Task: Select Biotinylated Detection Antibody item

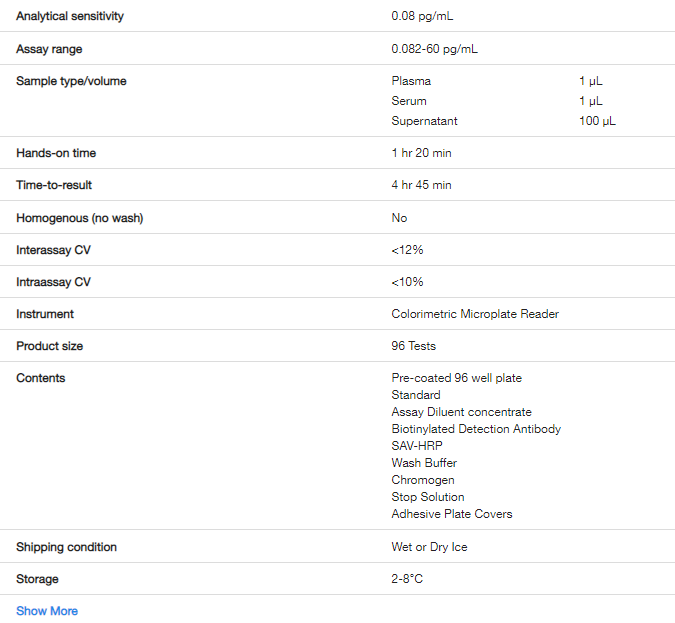Action: (x=476, y=429)
